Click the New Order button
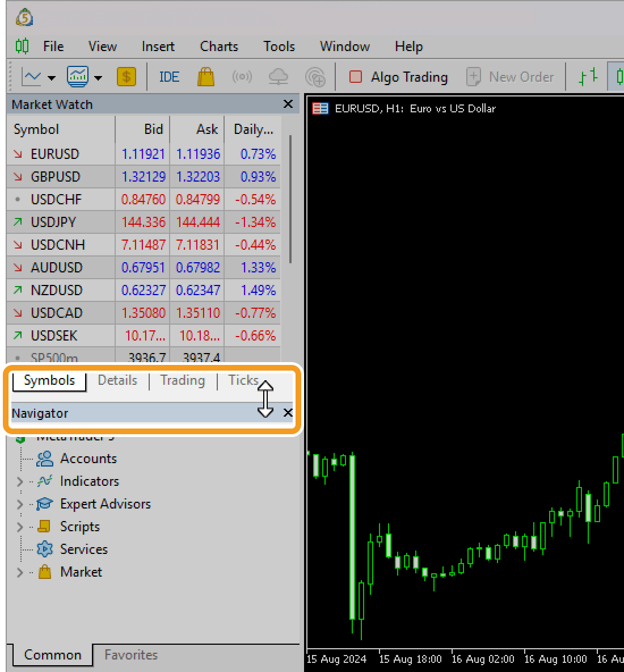 pos(511,77)
